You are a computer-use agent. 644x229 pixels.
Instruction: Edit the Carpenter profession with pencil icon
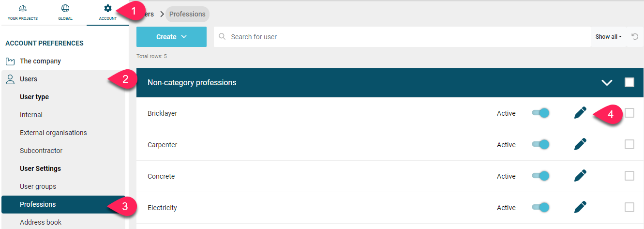click(580, 144)
